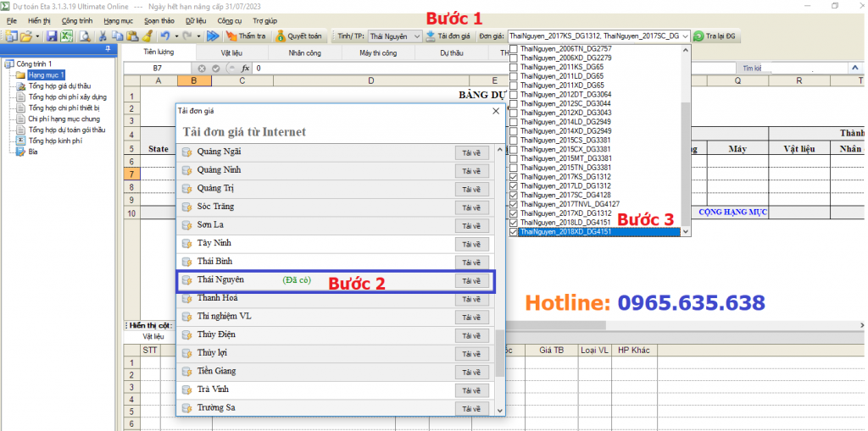
Task: Click the Undo arrow icon
Action: (x=164, y=36)
